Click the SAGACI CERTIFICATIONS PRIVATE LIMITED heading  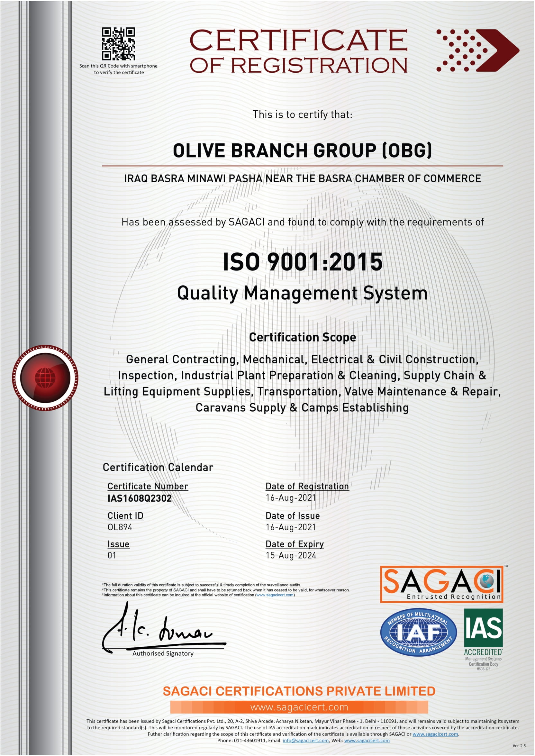[x=299, y=691]
